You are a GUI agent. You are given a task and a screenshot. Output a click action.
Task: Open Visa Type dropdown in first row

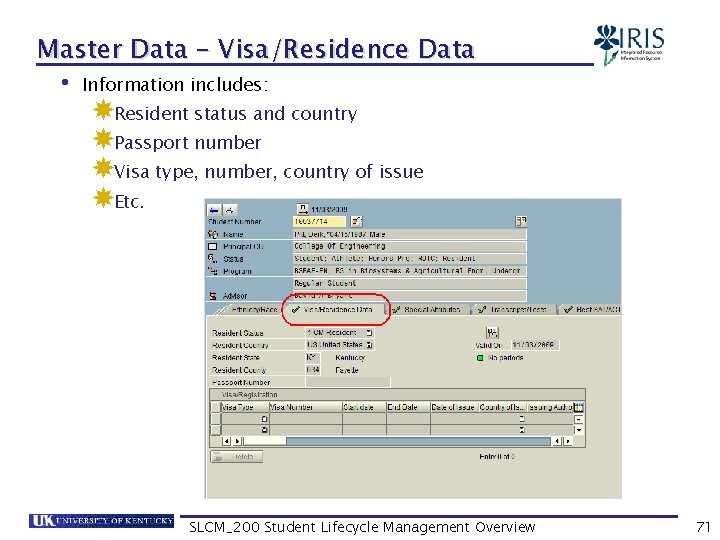(x=264, y=419)
